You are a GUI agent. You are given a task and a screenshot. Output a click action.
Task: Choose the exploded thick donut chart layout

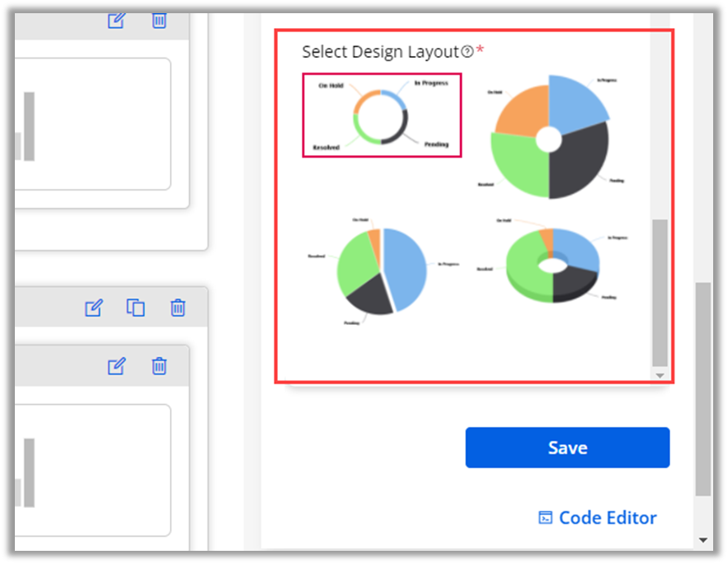point(549,137)
